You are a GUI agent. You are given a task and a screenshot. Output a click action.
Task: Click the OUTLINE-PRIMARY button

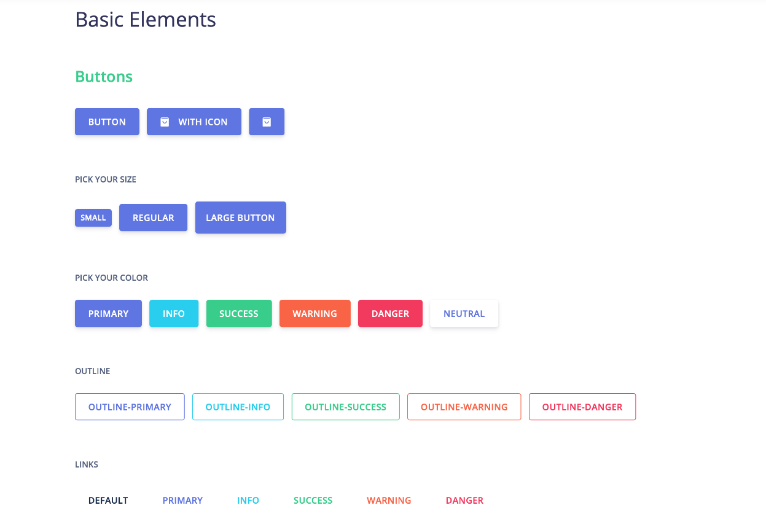click(x=130, y=407)
